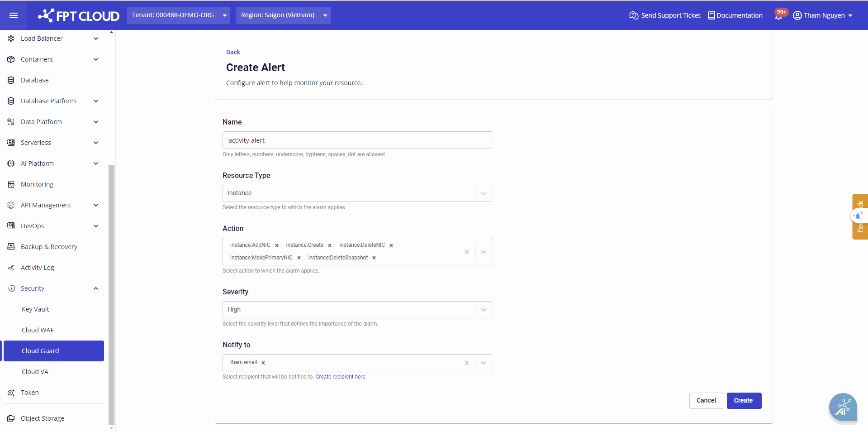The image size is (868, 432).
Task: Click the Monitoring sidebar icon
Action: [11, 184]
